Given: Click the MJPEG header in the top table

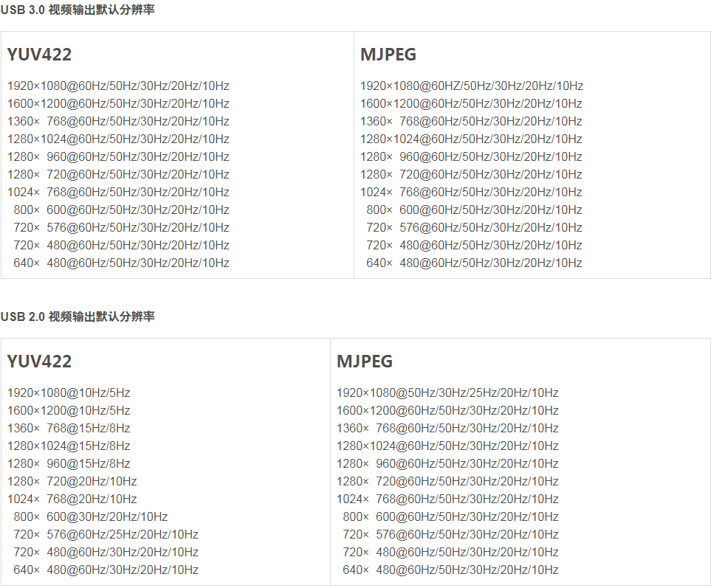Looking at the screenshot, I should pos(387,54).
